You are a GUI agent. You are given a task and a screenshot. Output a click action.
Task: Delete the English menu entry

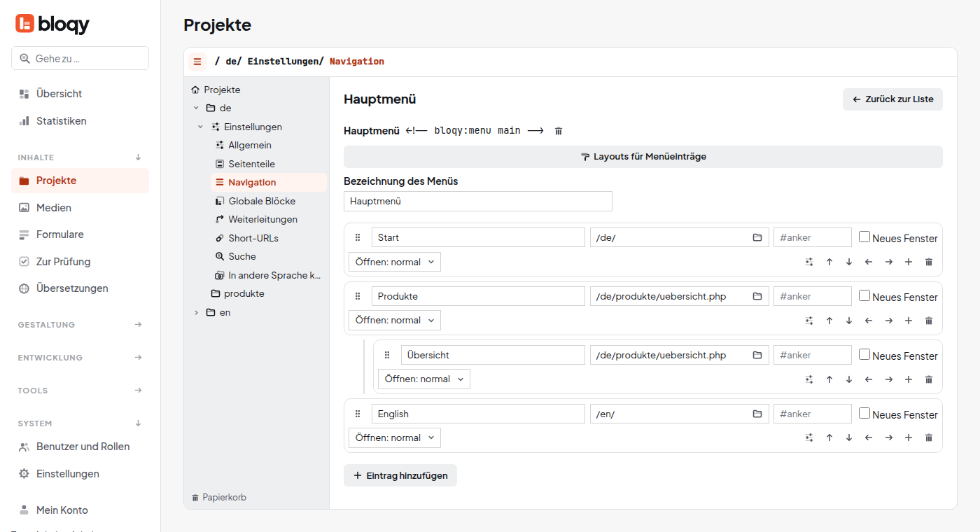[x=929, y=437]
